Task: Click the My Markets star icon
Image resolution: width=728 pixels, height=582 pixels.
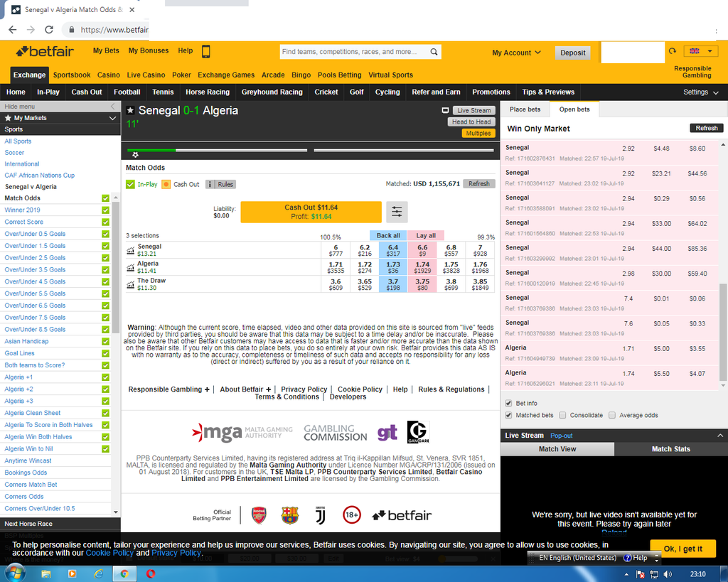Action: (8, 118)
